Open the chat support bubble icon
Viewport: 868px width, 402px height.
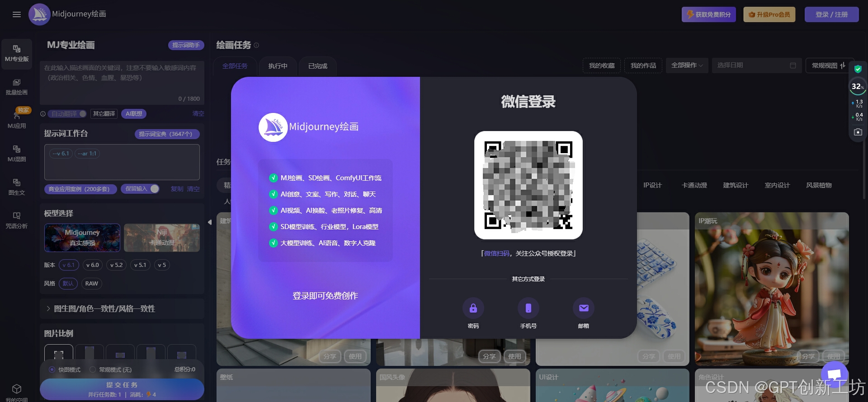pyautogui.click(x=834, y=374)
